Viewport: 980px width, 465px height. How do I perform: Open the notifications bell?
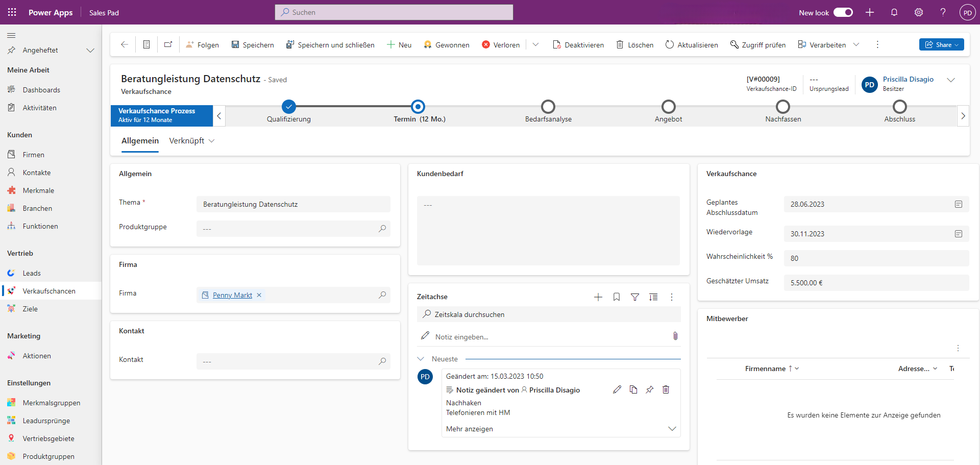(x=894, y=12)
